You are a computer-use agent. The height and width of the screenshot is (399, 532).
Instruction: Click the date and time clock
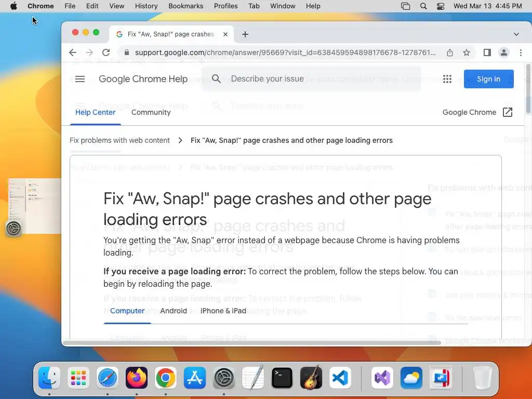[487, 6]
